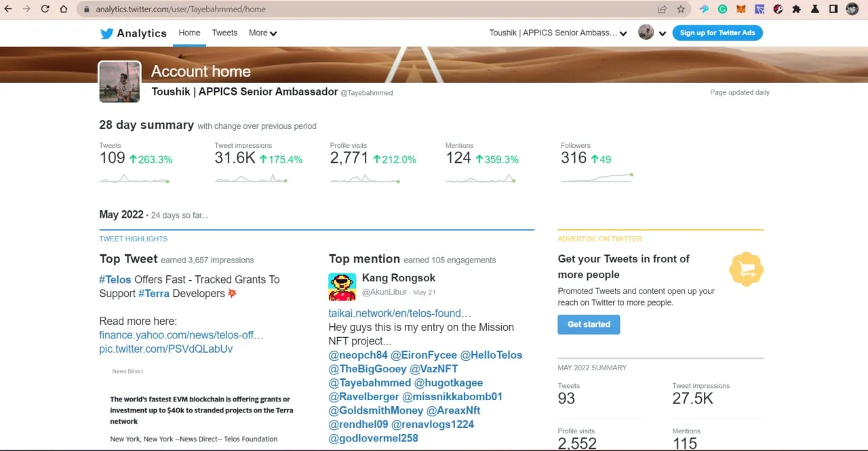Toggle the browser side panel icon
Viewport: 868px width, 451px height.
[833, 9]
